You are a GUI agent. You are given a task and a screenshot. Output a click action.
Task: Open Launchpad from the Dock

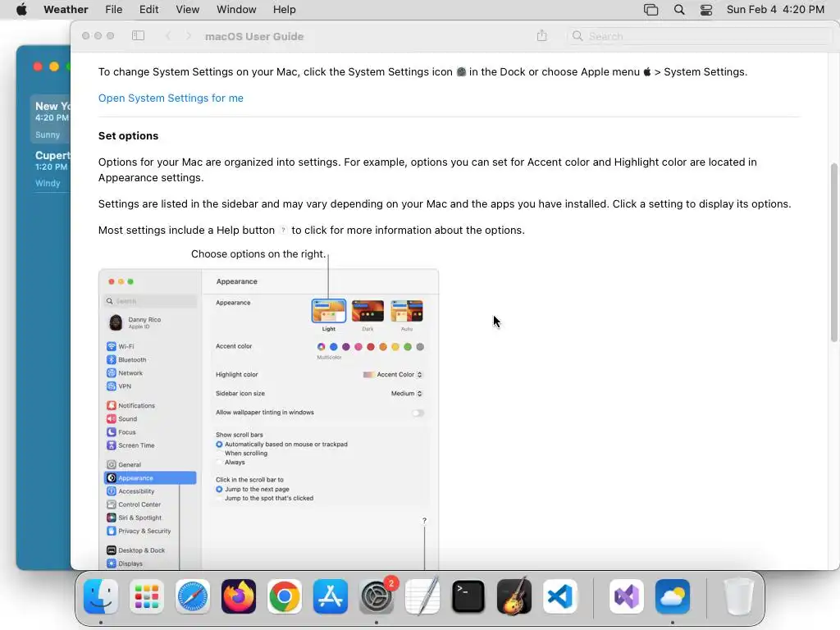tap(147, 596)
